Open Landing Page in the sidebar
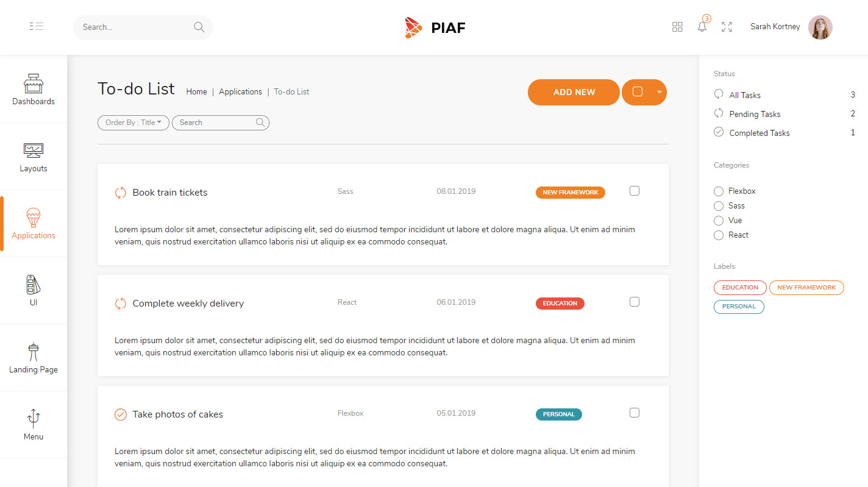 click(x=34, y=358)
